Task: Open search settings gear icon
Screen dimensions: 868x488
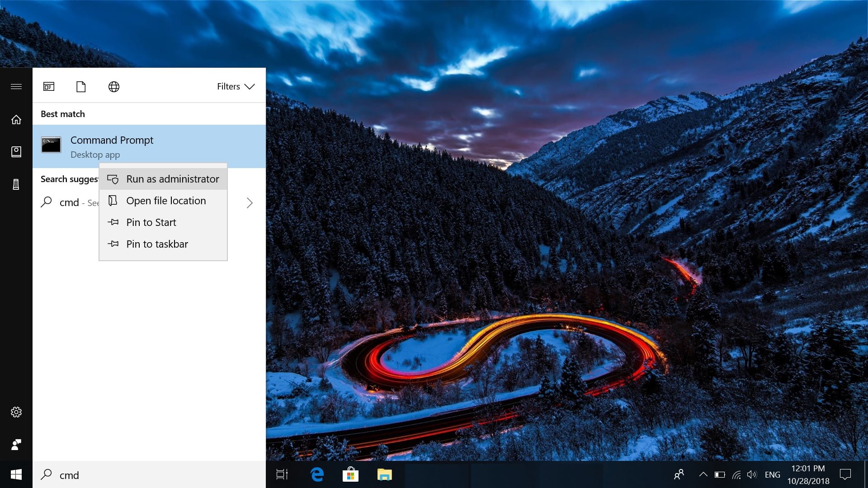Action: tap(16, 412)
